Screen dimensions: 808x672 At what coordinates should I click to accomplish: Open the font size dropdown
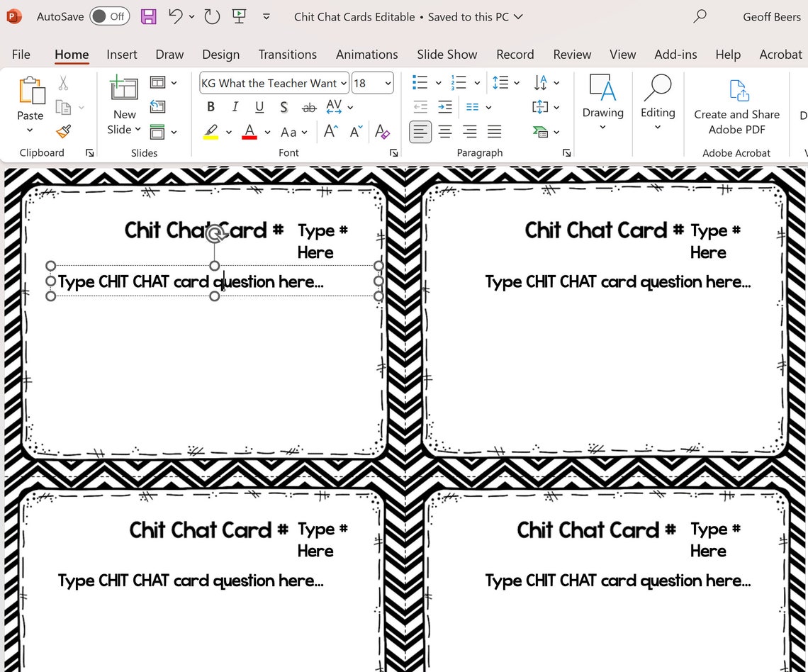[387, 83]
